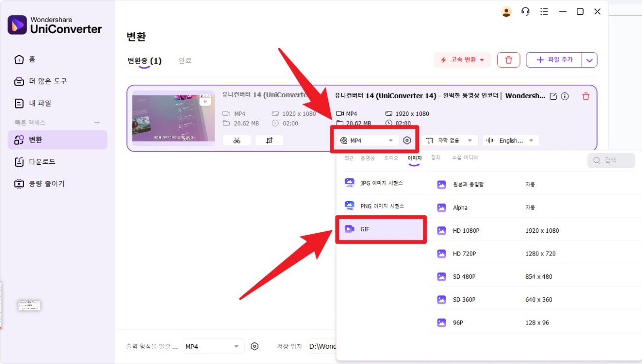Image resolution: width=642 pixels, height=364 pixels.
Task: Open the English audio track dropdown
Action: pos(511,141)
